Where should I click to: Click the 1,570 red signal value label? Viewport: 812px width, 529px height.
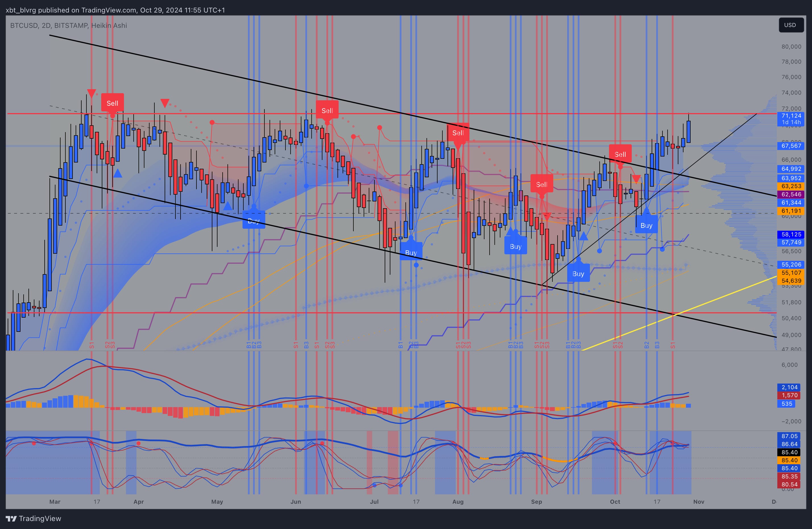[789, 395]
